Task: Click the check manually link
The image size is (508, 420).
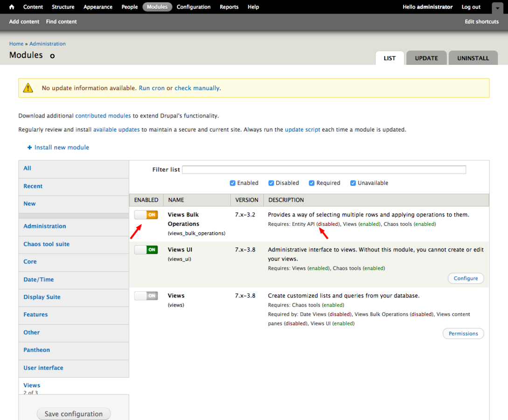Action: (197, 88)
